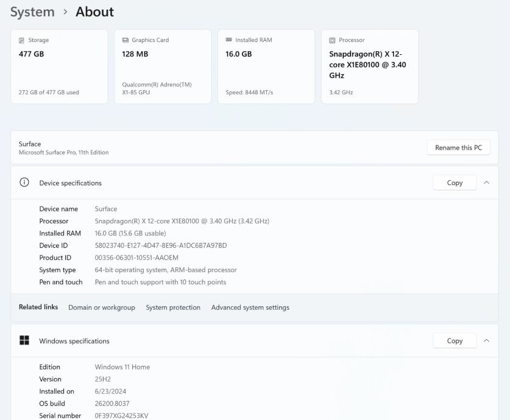Select the Installed RAM 16.0 GB card
Screen dimensions: 510x420
(x=266, y=66)
